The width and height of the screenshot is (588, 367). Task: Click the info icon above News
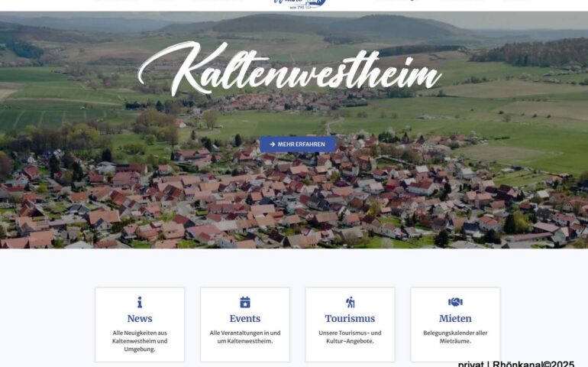click(140, 302)
